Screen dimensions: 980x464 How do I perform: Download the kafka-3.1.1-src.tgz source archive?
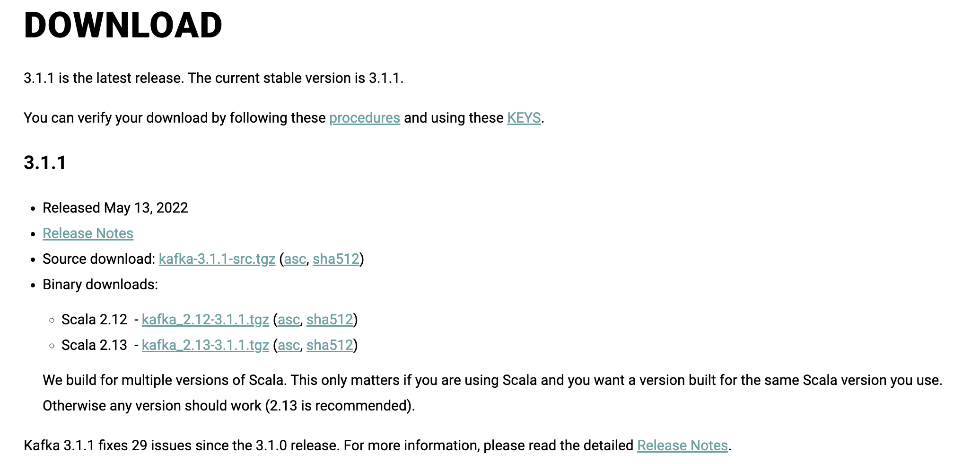pyautogui.click(x=217, y=259)
